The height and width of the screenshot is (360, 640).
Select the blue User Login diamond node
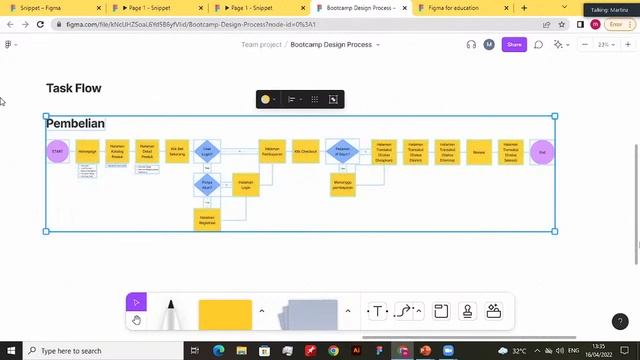[207, 151]
